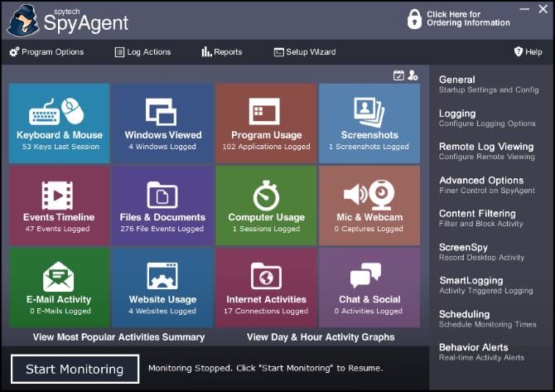Open SmartLogging settings

486,285
